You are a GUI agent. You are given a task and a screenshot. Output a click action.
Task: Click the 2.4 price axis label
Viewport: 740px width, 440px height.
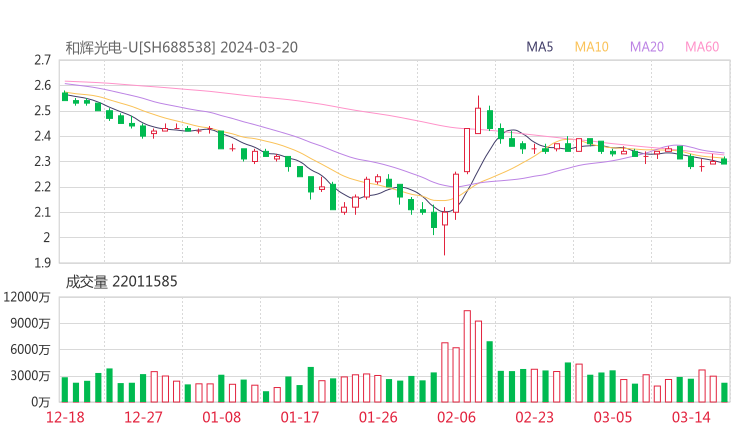pyautogui.click(x=42, y=136)
